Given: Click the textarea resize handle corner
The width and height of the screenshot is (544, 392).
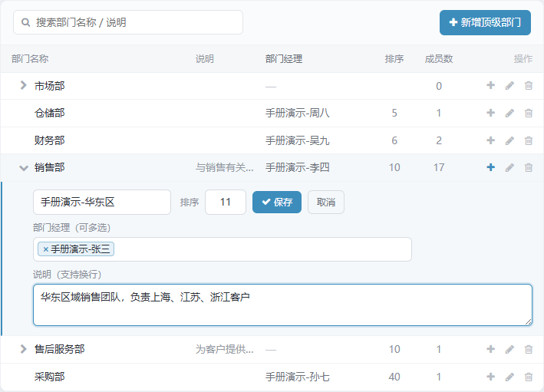Looking at the screenshot, I should click(528, 322).
